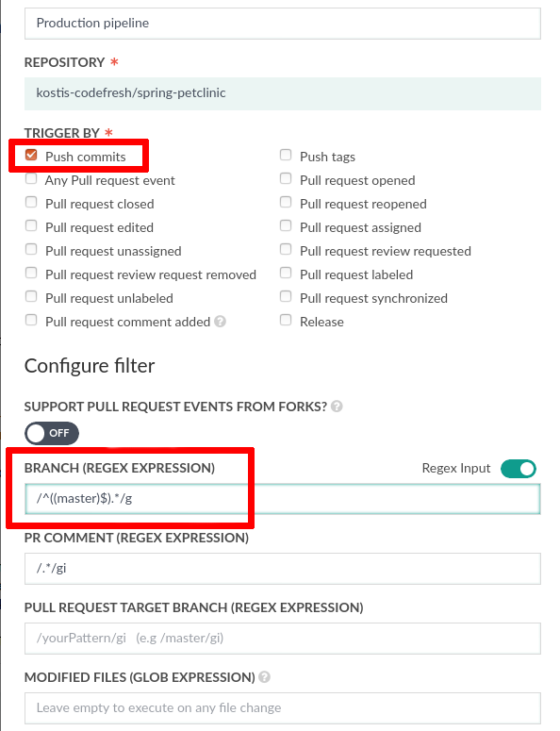Click the Pull Request Target Branch field
The height and width of the screenshot is (731, 560).
282,639
